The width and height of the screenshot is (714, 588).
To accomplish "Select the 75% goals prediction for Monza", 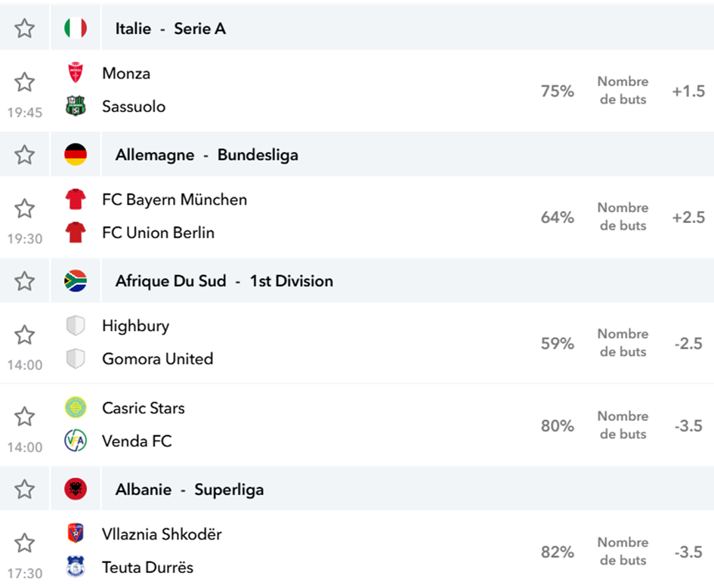I will point(558,91).
